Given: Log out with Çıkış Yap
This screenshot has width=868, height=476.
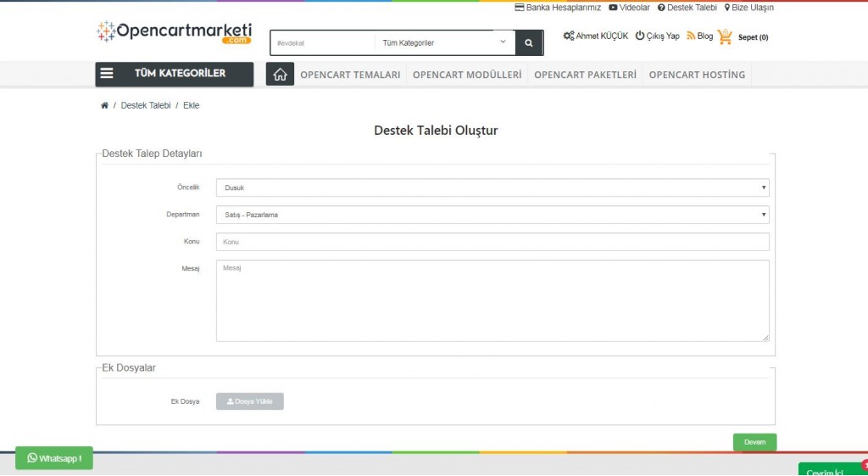Looking at the screenshot, I should click(657, 36).
